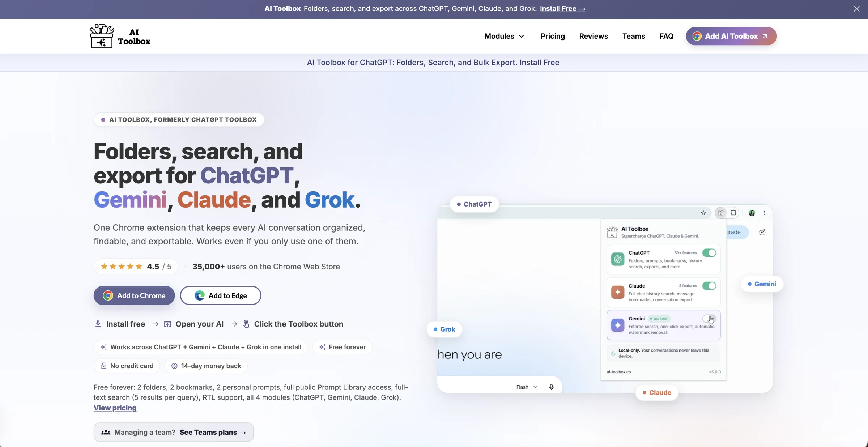Click the bookmark star icon in mockup toolbar
The height and width of the screenshot is (447, 868).
pyautogui.click(x=703, y=213)
